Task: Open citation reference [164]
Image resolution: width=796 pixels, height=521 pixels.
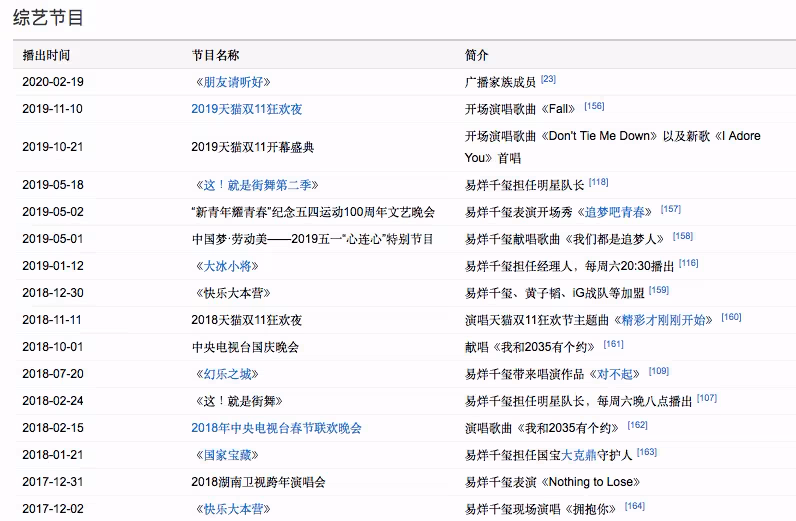Action: (635, 506)
